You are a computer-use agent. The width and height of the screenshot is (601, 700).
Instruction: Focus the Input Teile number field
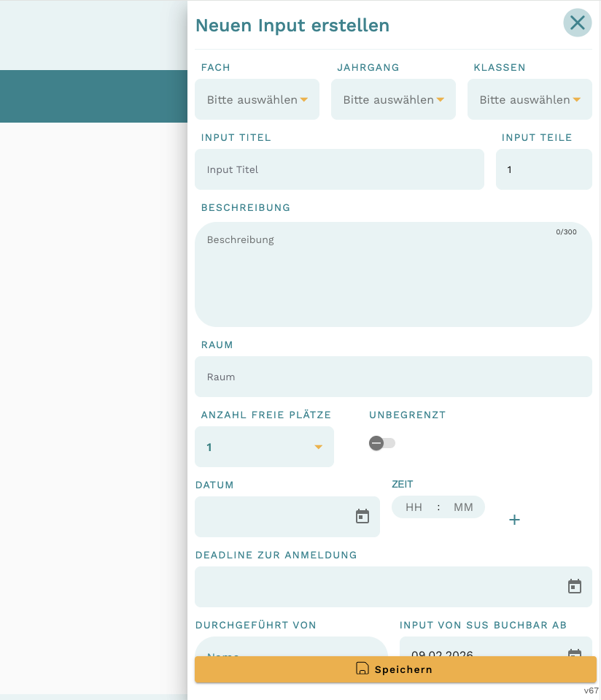(x=543, y=169)
